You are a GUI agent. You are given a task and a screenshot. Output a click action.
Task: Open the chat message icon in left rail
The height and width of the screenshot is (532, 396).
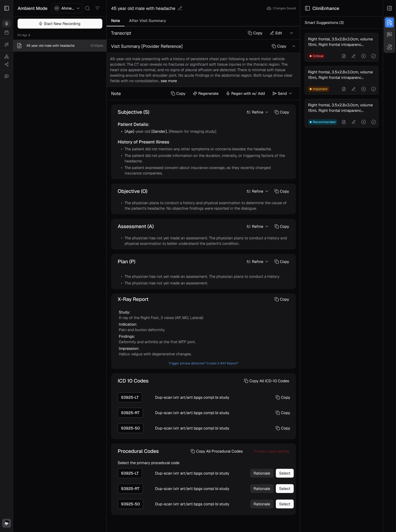click(x=7, y=76)
